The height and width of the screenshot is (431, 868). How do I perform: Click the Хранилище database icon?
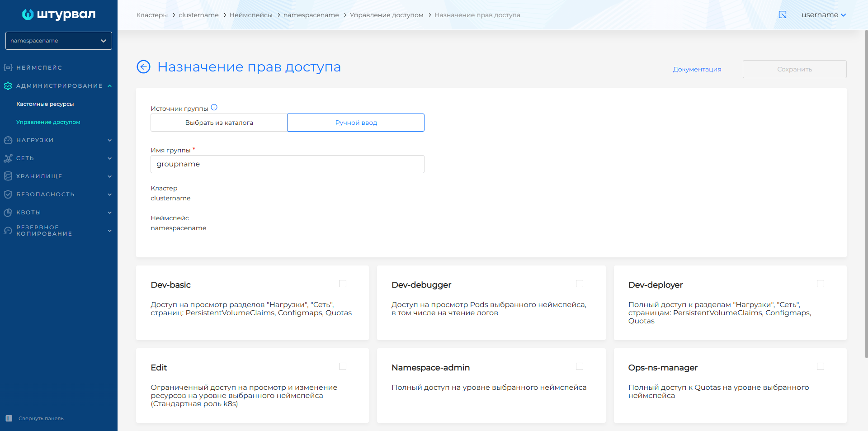click(8, 176)
